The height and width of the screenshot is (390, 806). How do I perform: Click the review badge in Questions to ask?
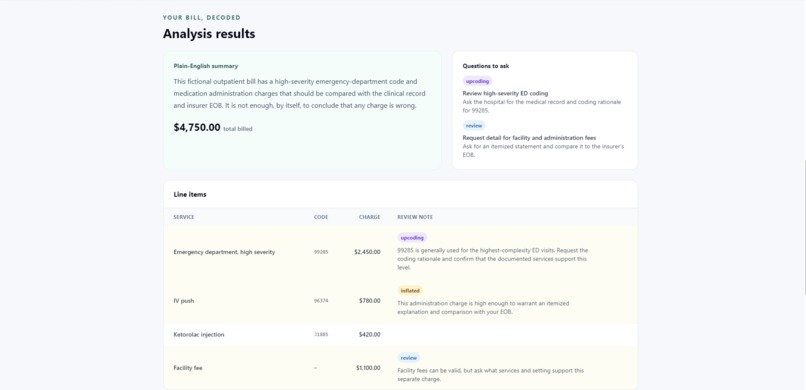click(x=474, y=125)
